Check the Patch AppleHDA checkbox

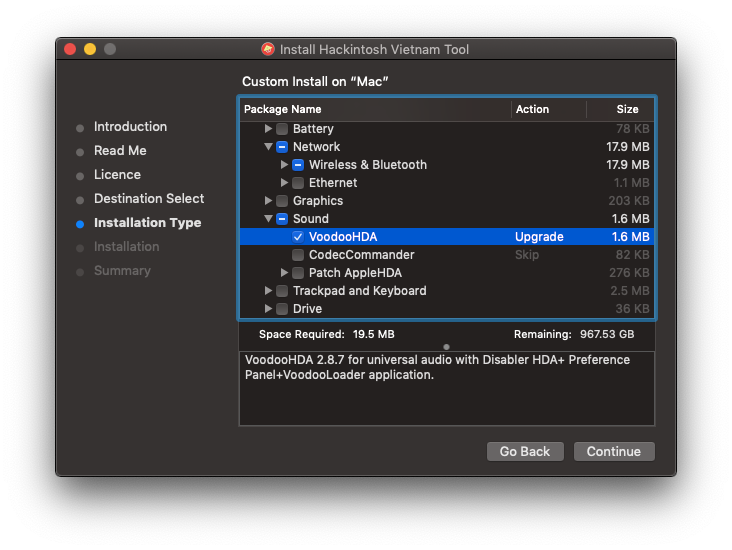(x=298, y=273)
